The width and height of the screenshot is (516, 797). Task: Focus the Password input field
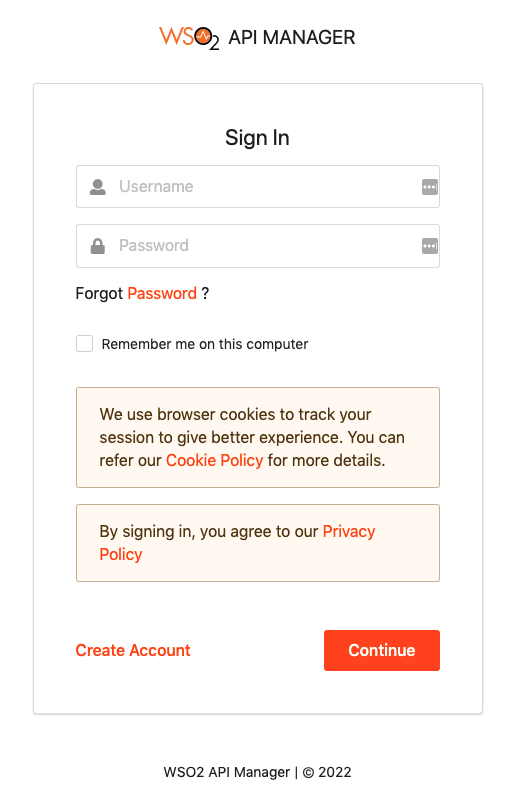point(258,246)
